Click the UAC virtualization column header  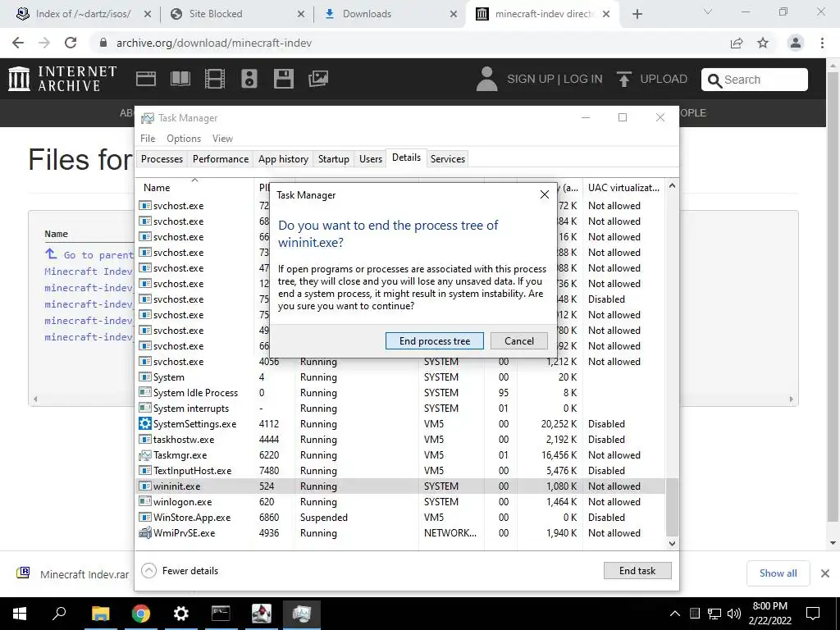623,188
